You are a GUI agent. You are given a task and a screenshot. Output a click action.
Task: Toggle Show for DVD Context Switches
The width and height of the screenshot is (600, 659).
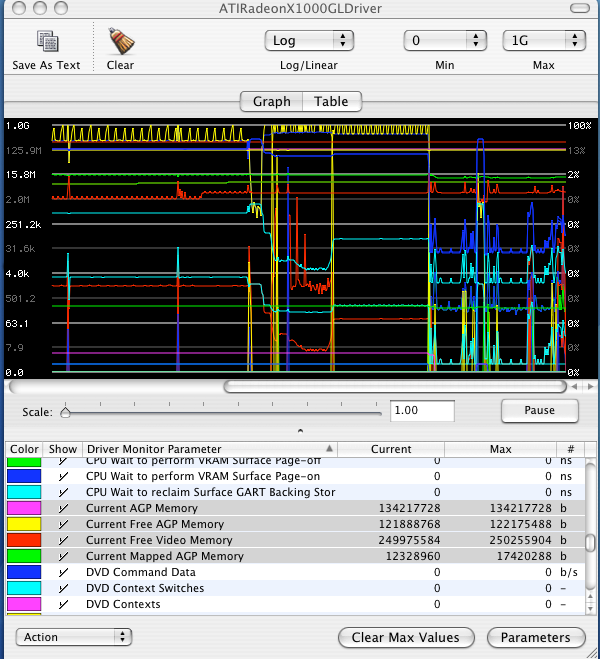(63, 588)
